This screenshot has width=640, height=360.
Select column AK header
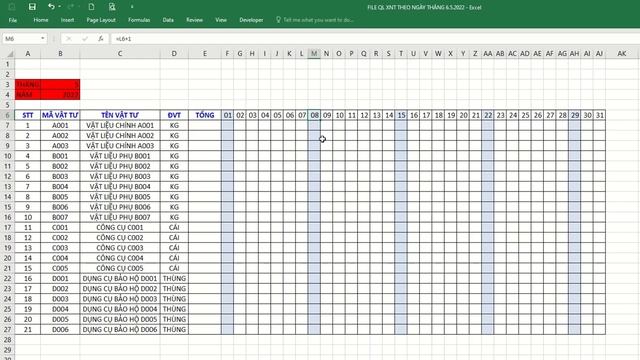(x=622, y=53)
